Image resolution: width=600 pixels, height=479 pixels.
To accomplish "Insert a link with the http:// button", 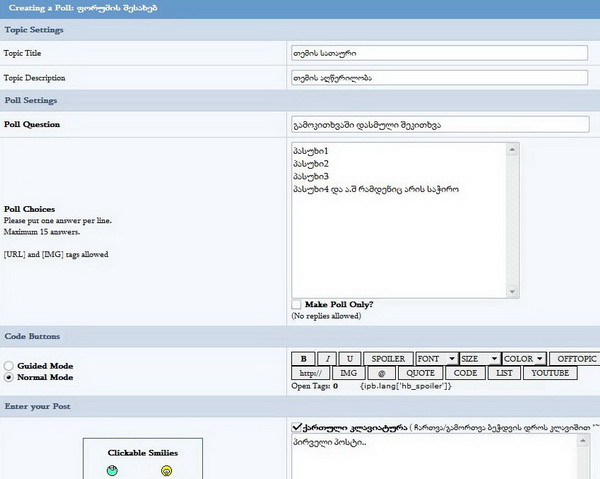I will point(310,373).
